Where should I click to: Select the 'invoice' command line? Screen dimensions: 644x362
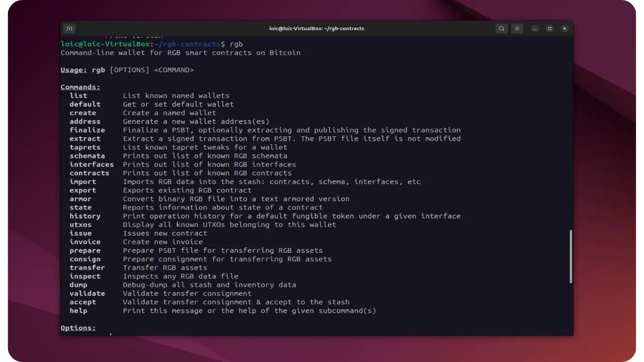(x=85, y=242)
